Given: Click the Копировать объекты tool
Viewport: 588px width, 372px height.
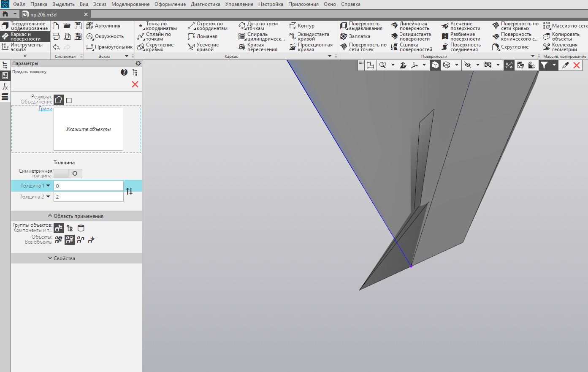Looking at the screenshot, I should 561,37.
